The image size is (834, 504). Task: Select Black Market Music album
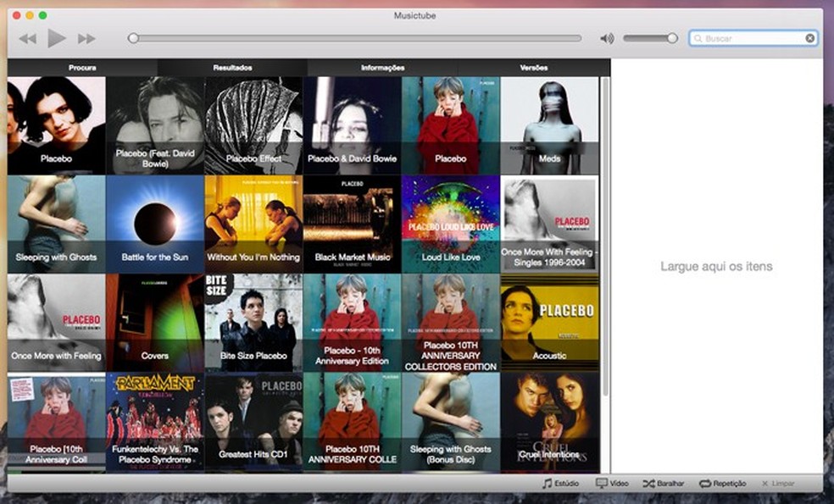[x=352, y=224]
